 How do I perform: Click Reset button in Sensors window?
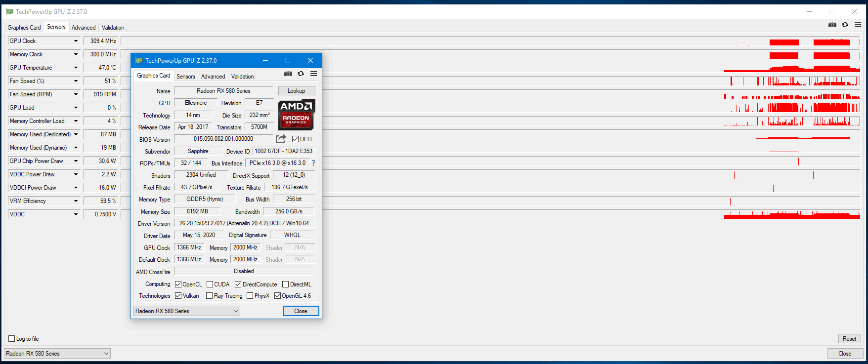(x=849, y=339)
